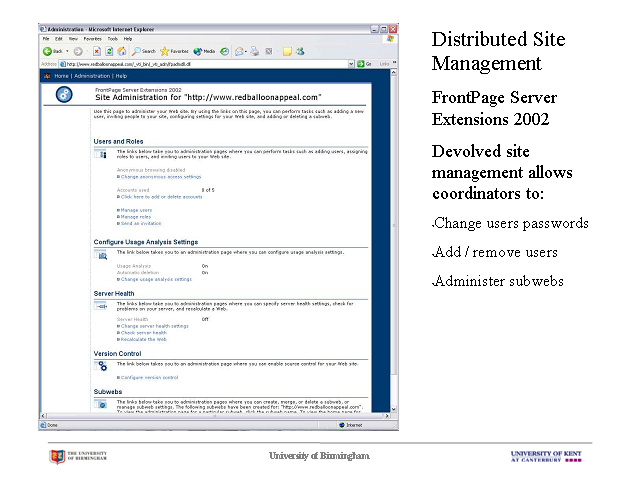Click the University of Birmingham crest logo

[58, 457]
